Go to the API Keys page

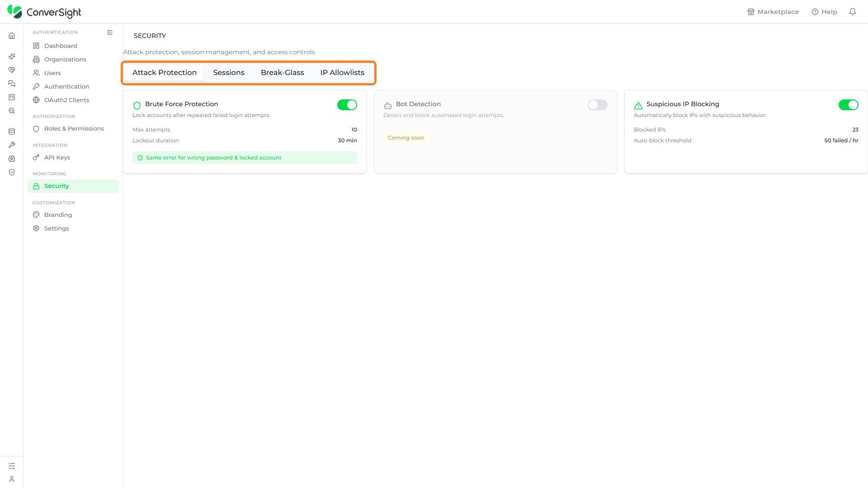pyautogui.click(x=73, y=157)
